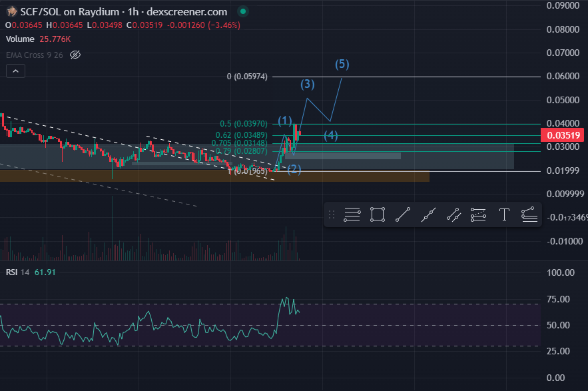The width and height of the screenshot is (588, 391).
Task: Grab the floating toolbar drag handle
Action: click(x=332, y=214)
